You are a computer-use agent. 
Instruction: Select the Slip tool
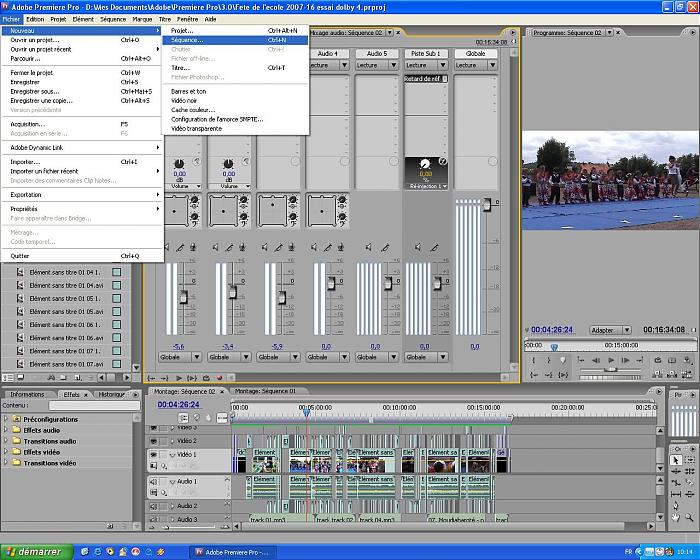(x=675, y=494)
